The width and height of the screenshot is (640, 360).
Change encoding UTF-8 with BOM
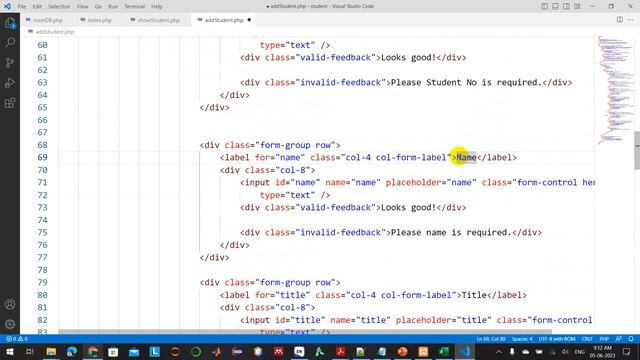557,339
